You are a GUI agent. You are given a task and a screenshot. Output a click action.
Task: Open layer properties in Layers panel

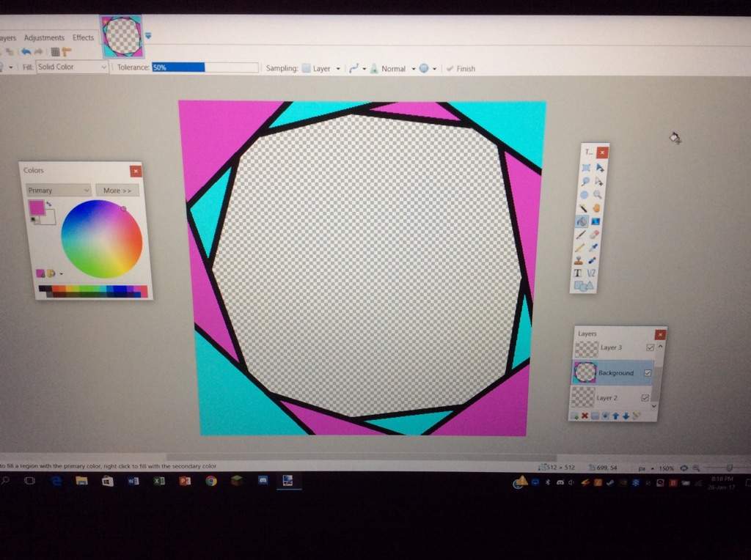[x=636, y=416]
